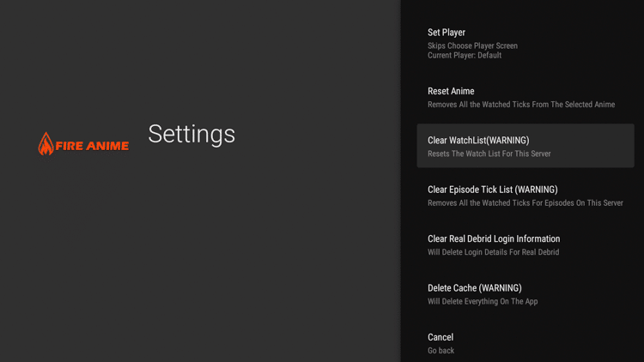Viewport: 644px width, 362px height.
Task: Click 'Will Delete Login Details For Real Debrid'
Action: pyautogui.click(x=493, y=252)
